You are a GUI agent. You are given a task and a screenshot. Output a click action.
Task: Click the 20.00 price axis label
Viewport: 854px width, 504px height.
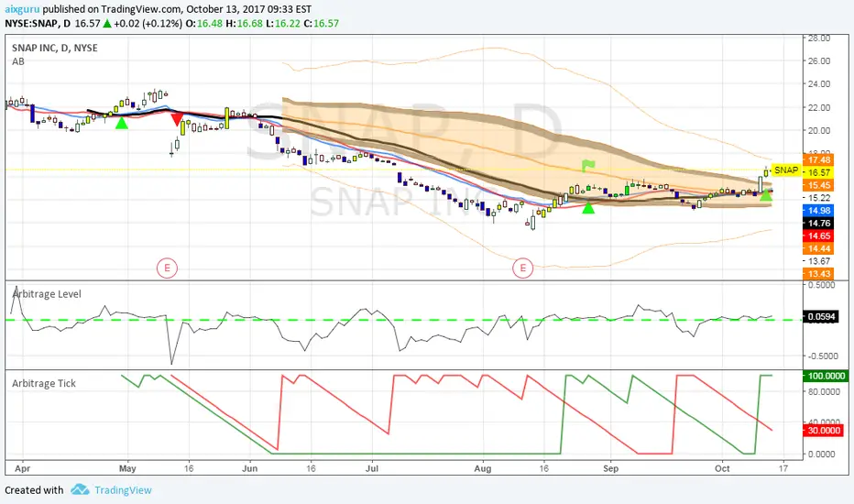819,131
